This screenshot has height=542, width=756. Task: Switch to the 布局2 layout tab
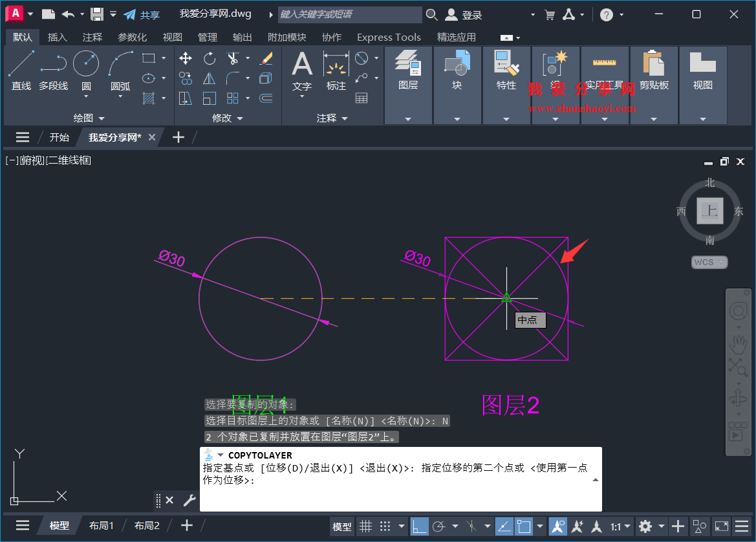[147, 526]
